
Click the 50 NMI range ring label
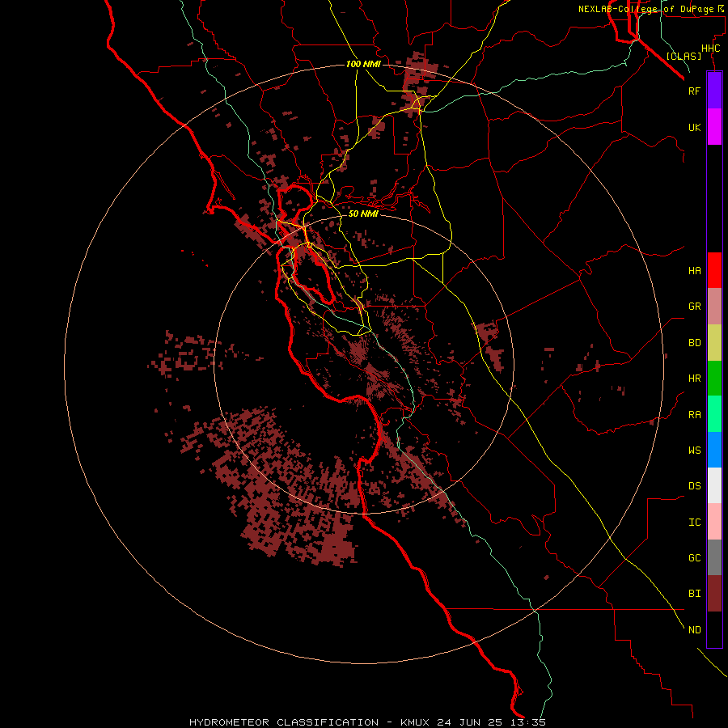coord(363,214)
